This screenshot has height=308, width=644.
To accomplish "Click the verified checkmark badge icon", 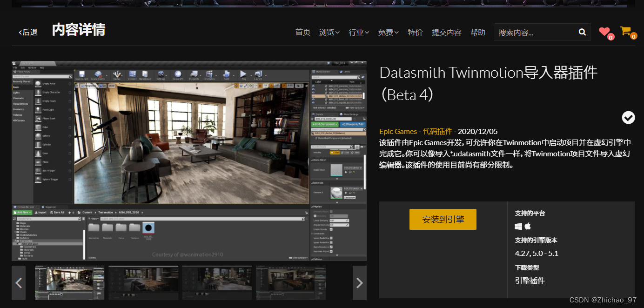I will [628, 118].
